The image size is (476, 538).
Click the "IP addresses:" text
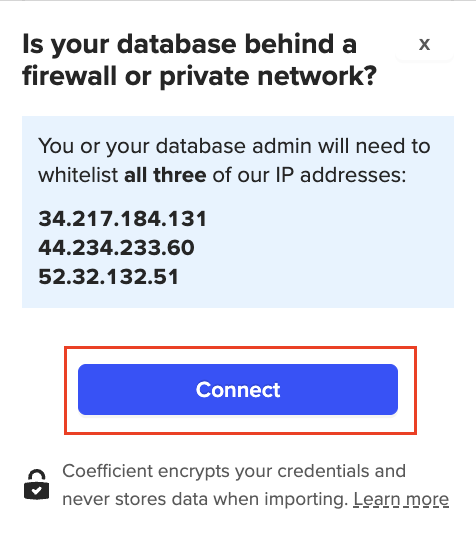341,175
